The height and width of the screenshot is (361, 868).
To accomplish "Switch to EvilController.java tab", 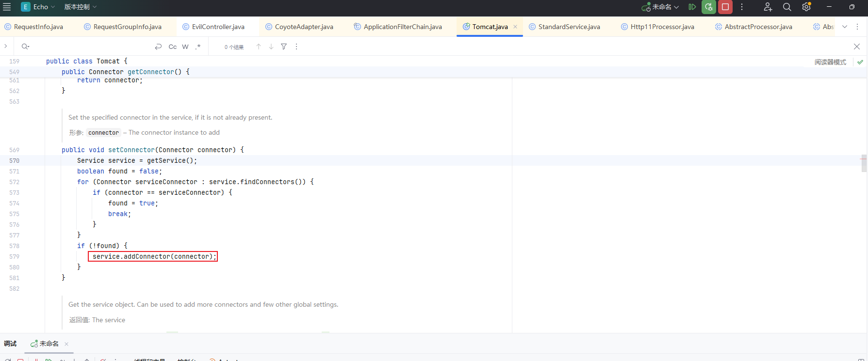I will 213,27.
